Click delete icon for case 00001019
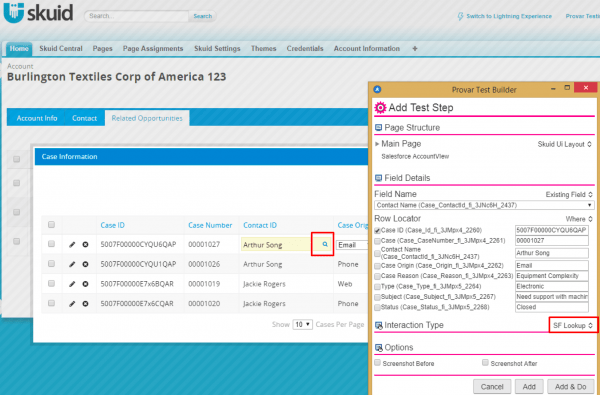Image resolution: width=600 pixels, height=395 pixels. coord(85,284)
